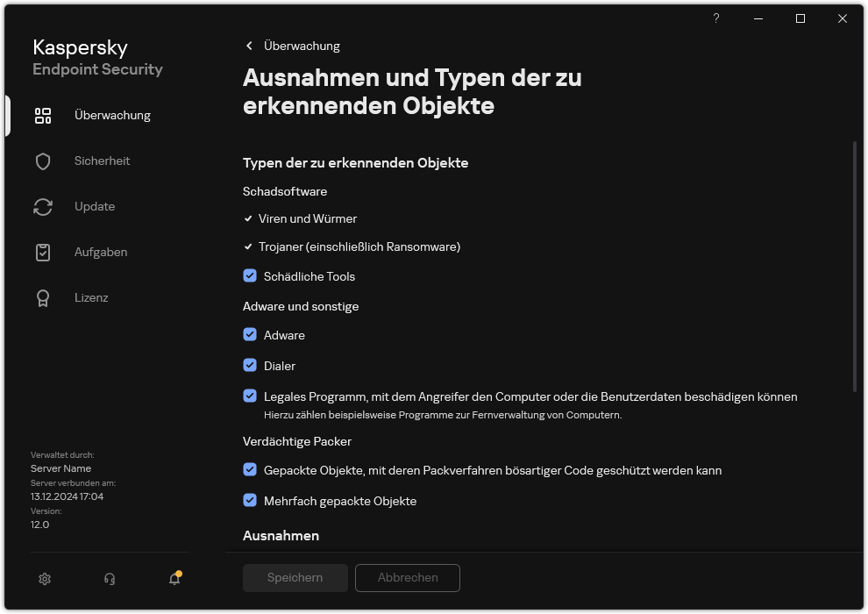
Task: Open the Update section icon
Action: tap(43, 206)
